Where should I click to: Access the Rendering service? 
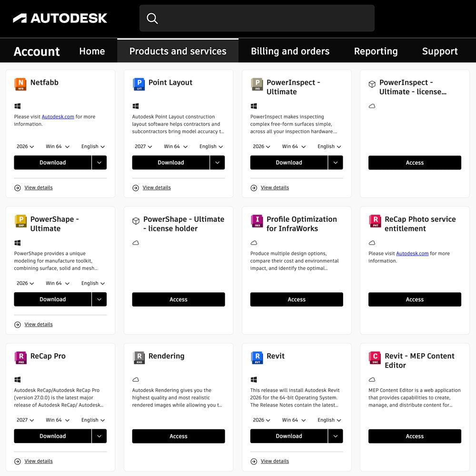tap(178, 436)
